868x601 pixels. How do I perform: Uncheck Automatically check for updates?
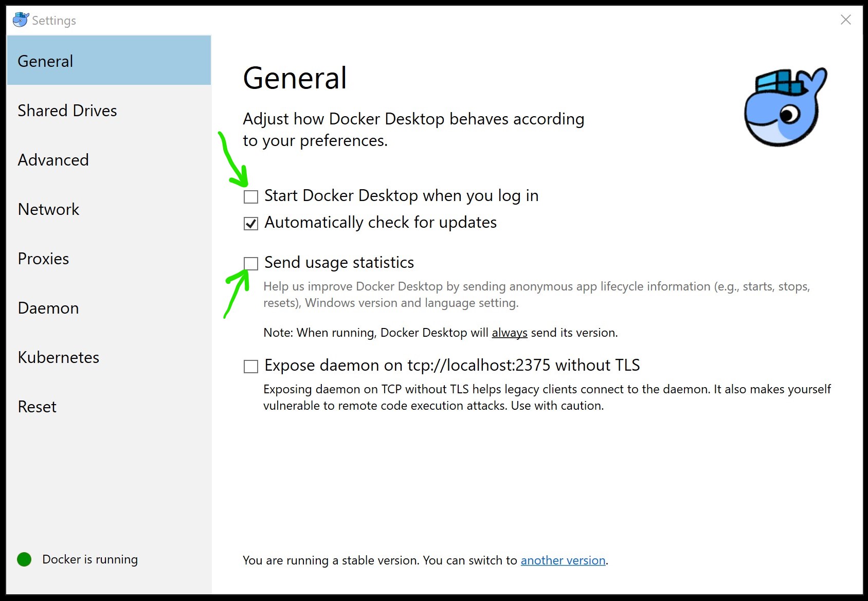click(x=251, y=223)
